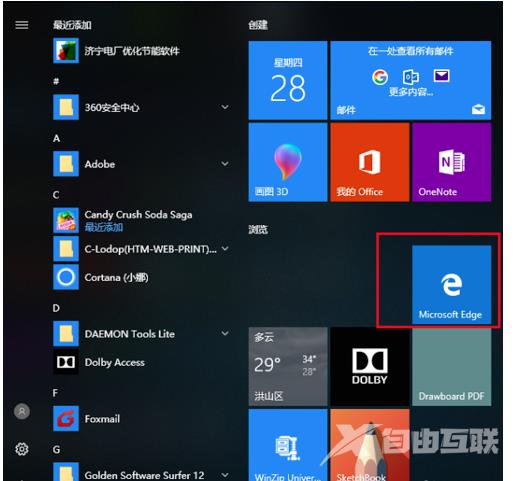The image size is (517, 481).
Task: Click the Golden Software Surfer 12 folder icon
Action: pyautogui.click(x=66, y=472)
